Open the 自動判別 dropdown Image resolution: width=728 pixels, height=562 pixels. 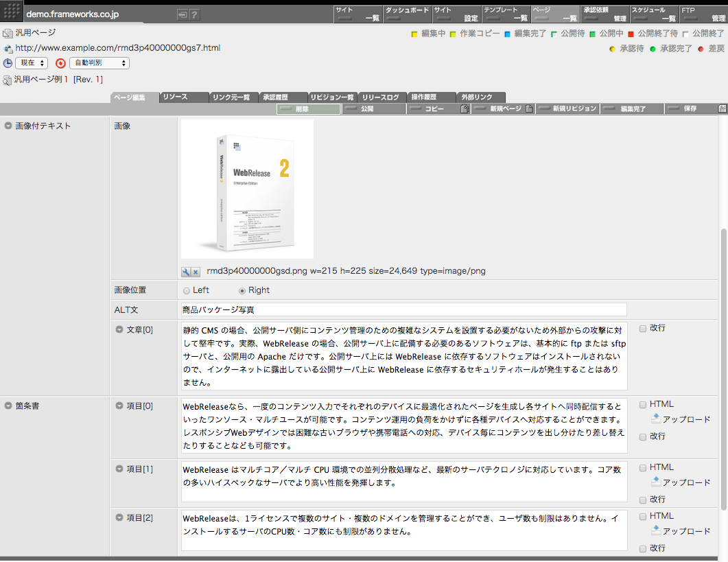coord(99,62)
